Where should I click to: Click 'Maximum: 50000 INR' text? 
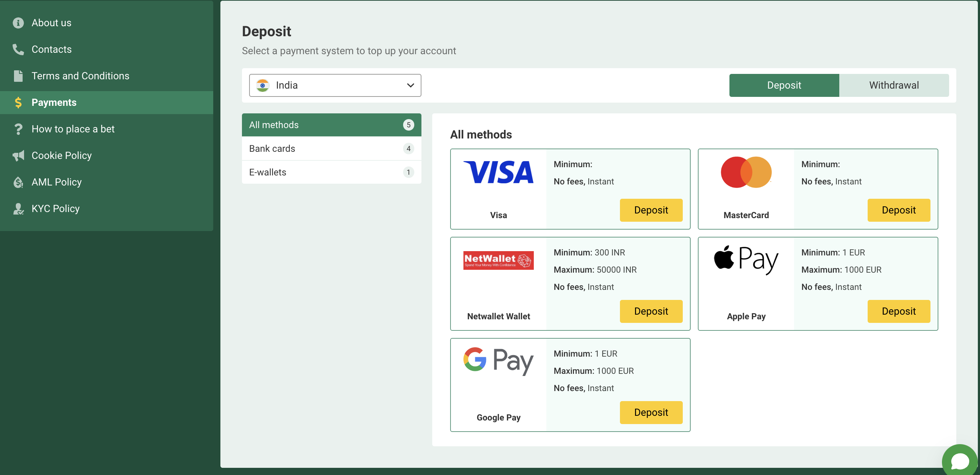595,270
